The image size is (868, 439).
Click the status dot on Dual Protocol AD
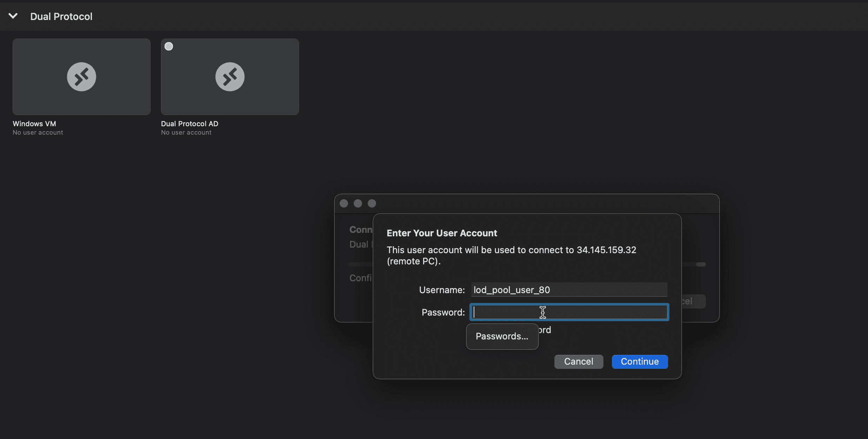169,46
